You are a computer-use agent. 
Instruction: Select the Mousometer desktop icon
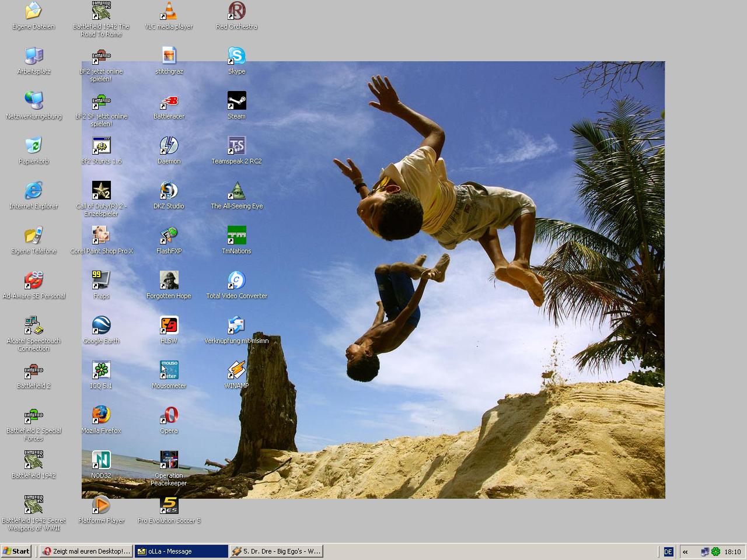click(x=169, y=370)
